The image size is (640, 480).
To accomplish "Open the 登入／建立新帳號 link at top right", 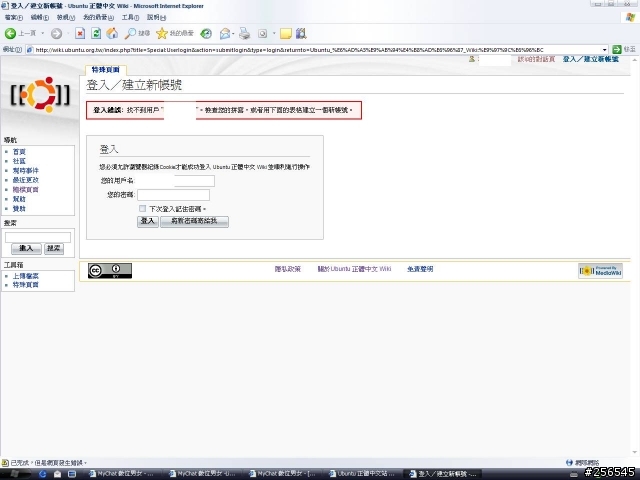I will [x=591, y=59].
